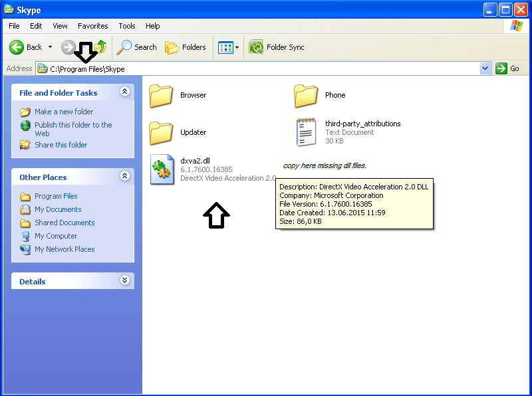532x396 pixels.
Task: Click the Windows flag logo
Action: 517,26
